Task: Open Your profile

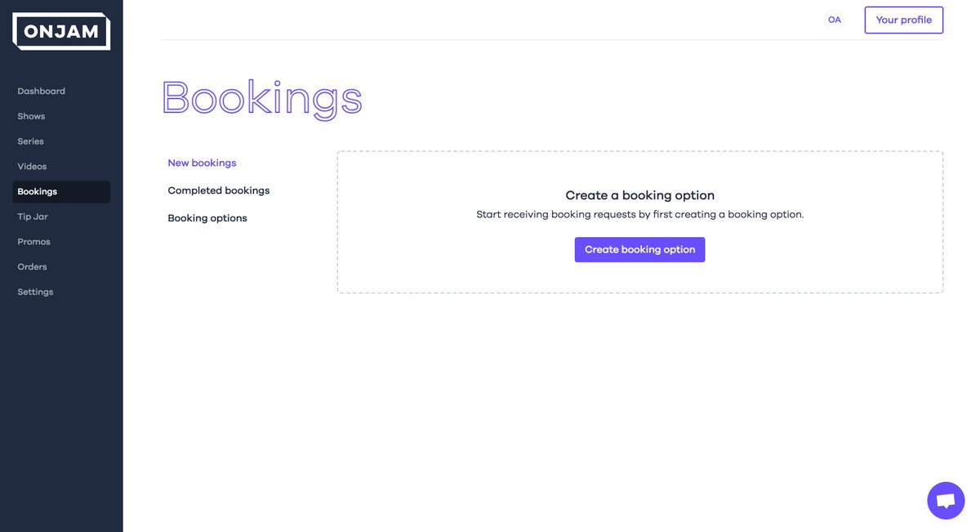Action: [x=903, y=19]
